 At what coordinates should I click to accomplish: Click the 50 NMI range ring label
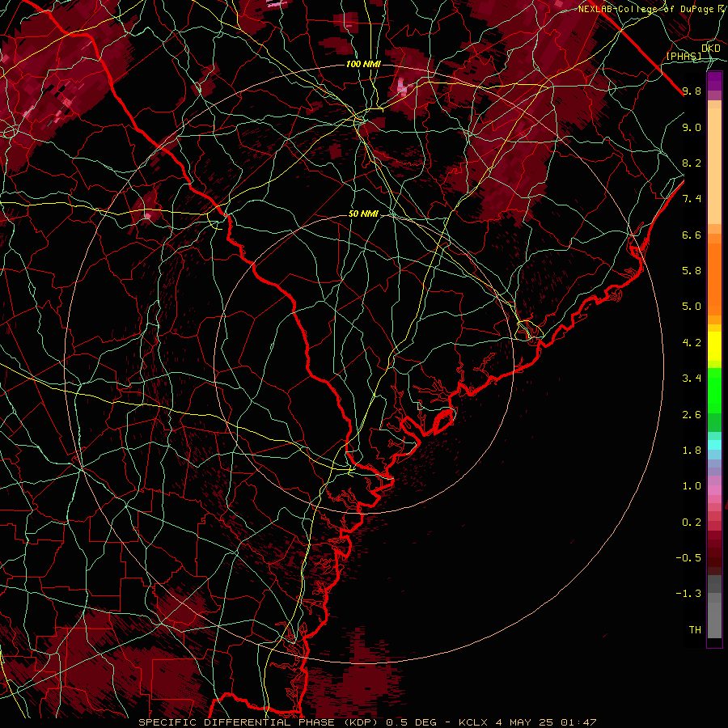tap(363, 214)
